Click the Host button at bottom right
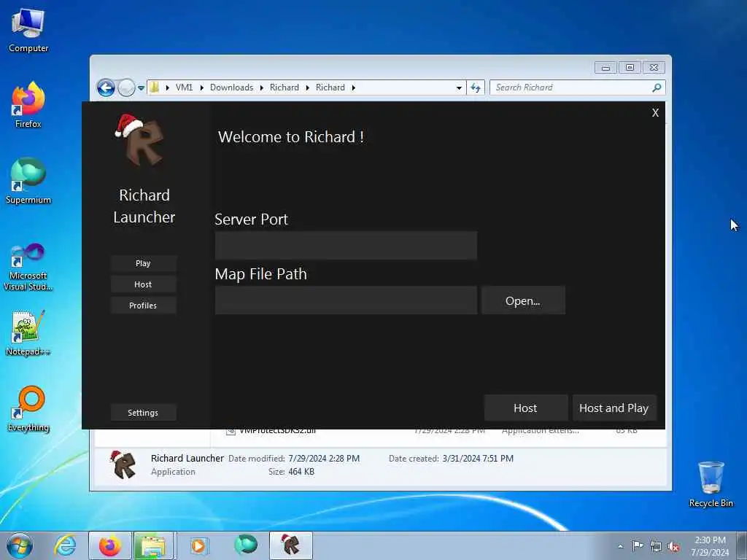 coord(525,408)
